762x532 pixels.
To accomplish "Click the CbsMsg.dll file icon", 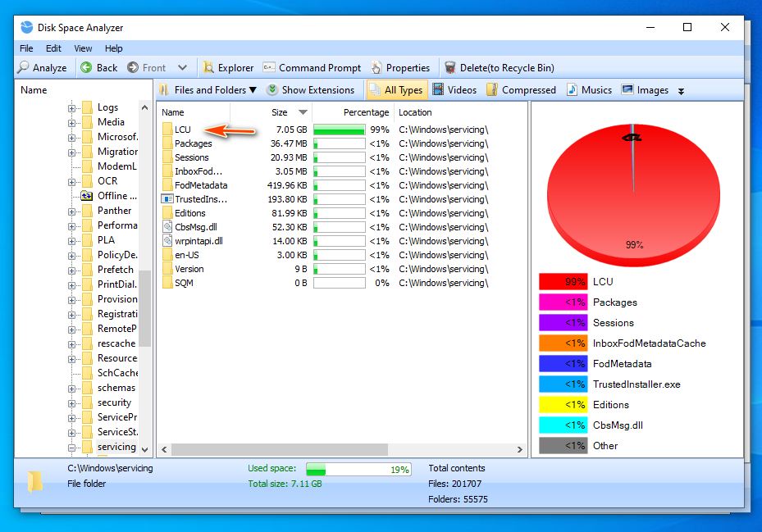I will 167,227.
